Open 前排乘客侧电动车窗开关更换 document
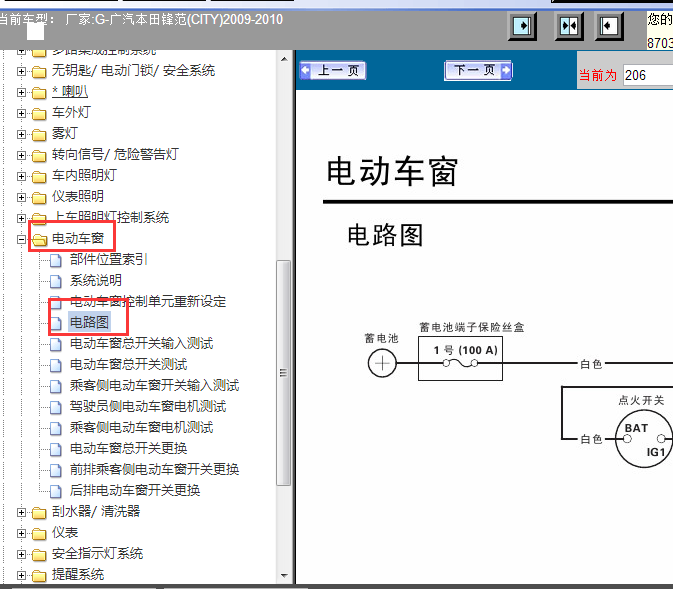 pyautogui.click(x=154, y=470)
